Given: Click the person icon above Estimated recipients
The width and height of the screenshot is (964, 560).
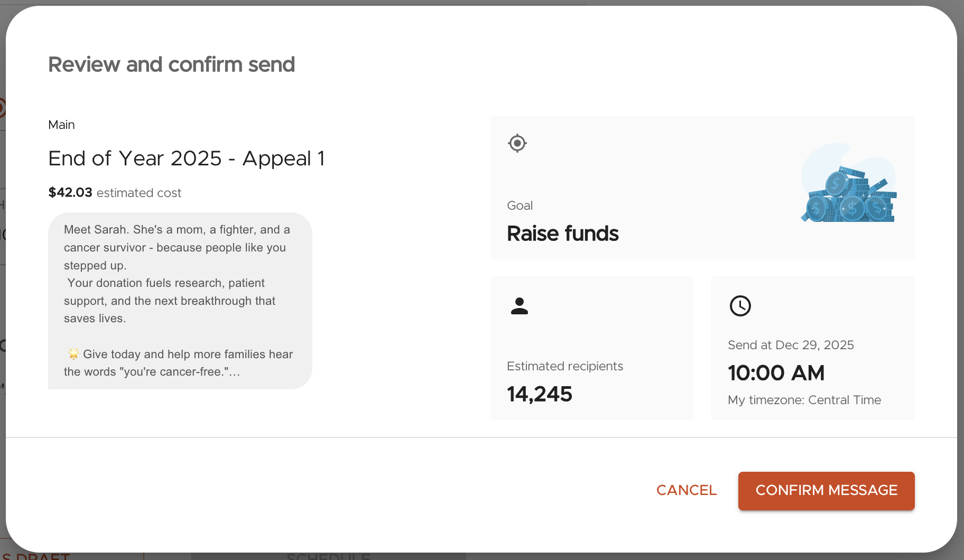Looking at the screenshot, I should coord(520,306).
